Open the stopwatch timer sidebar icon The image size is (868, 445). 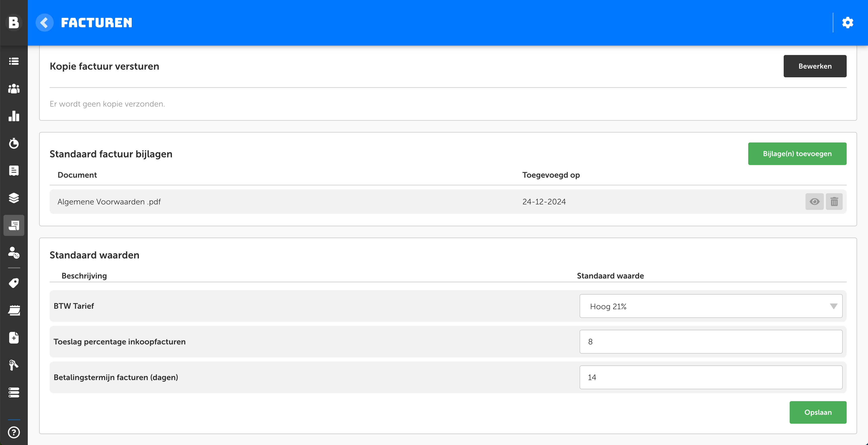coord(14,143)
